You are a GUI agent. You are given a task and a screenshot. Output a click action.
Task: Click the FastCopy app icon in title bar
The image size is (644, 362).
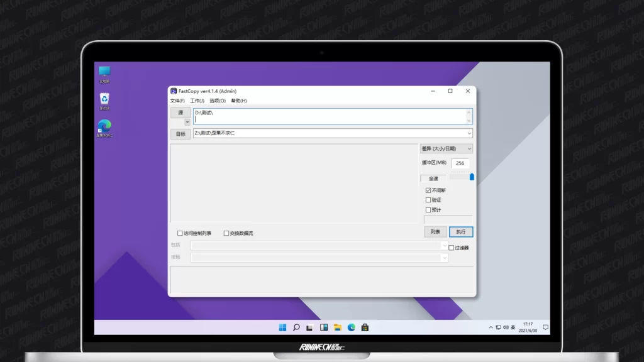[174, 91]
